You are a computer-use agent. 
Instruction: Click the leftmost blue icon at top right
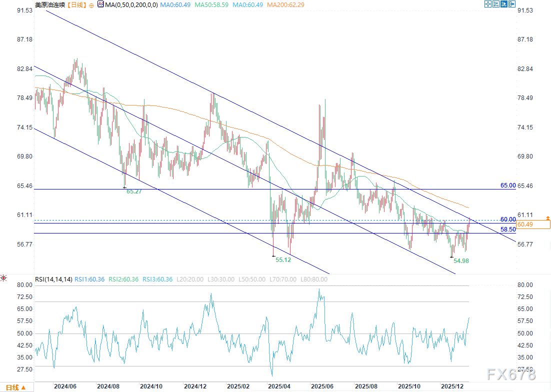pyautogui.click(x=488, y=4)
